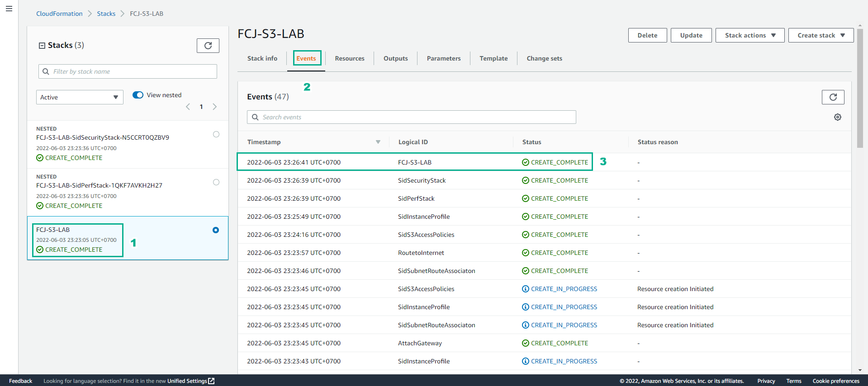Open the Stacks breadcrumb link
Viewport: 868px width, 386px height.
106,14
